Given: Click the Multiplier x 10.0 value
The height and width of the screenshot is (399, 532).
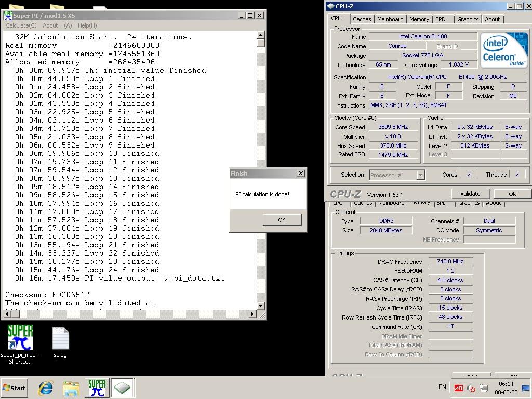Looking at the screenshot, I should coord(393,137).
